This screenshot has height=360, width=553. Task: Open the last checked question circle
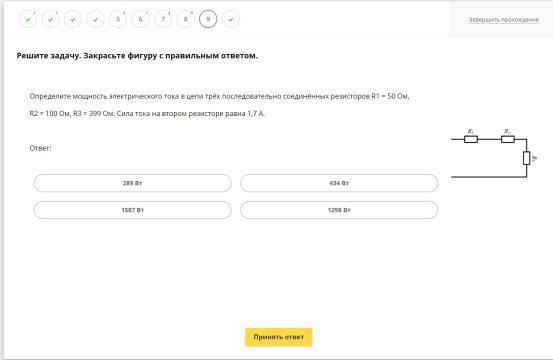click(231, 19)
